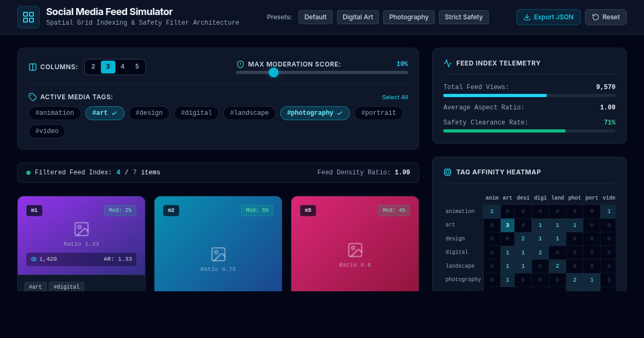Viewport: 644px width, 338px height.
Task: Click the 'AR: 1.33' text on card m1
Action: pyautogui.click(x=118, y=259)
